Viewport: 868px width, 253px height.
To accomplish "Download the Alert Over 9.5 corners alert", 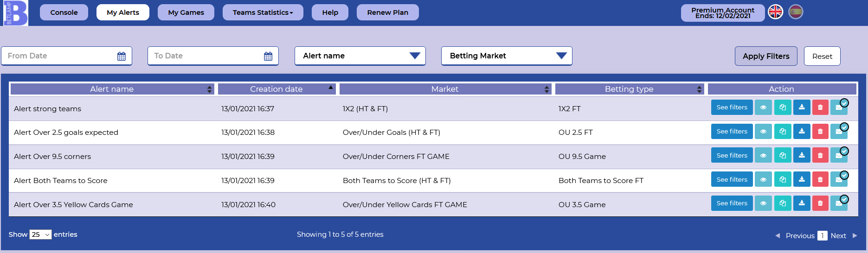I will [802, 155].
